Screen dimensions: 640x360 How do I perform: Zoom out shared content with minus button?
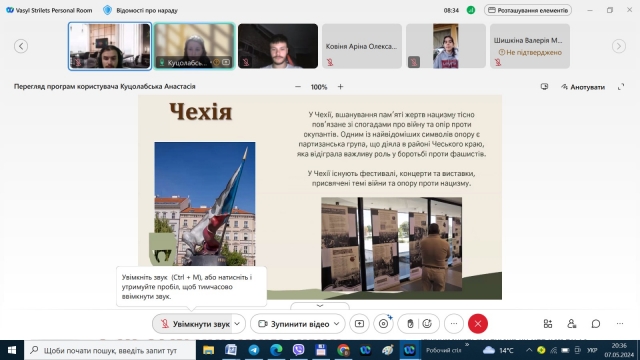click(298, 87)
